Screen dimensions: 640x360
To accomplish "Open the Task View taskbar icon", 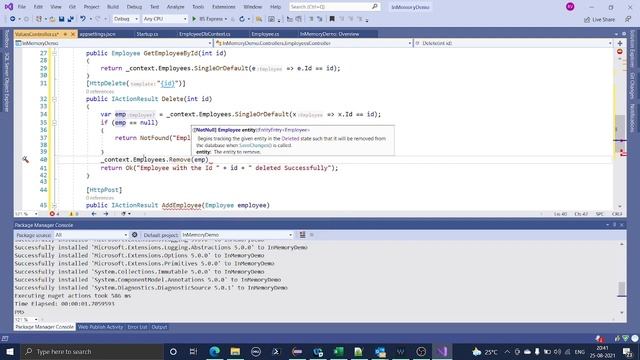I will click(x=193, y=351).
